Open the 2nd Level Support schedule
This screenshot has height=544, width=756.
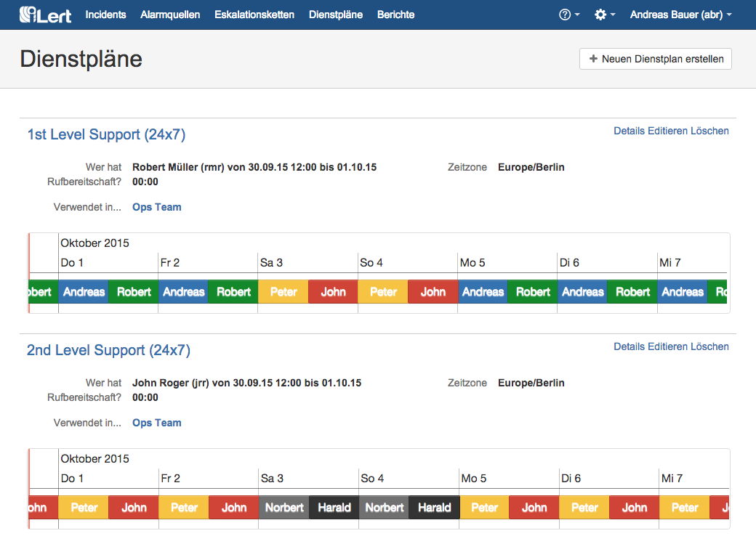(109, 350)
